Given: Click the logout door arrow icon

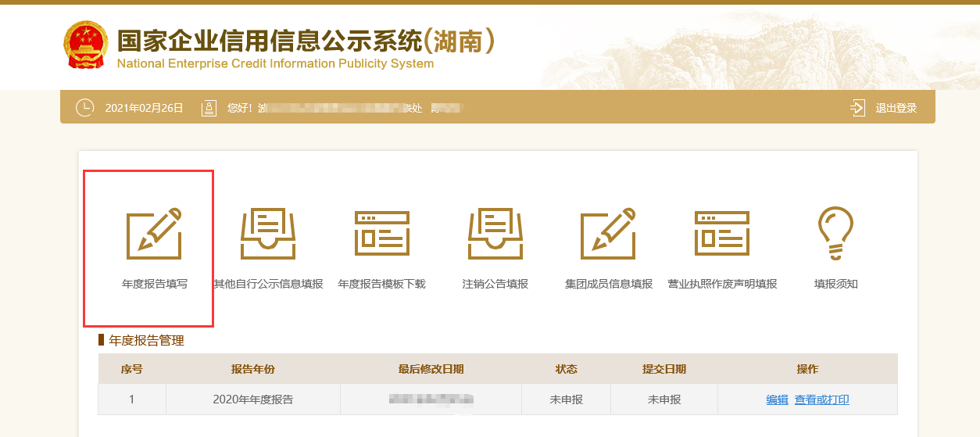Looking at the screenshot, I should point(858,108).
